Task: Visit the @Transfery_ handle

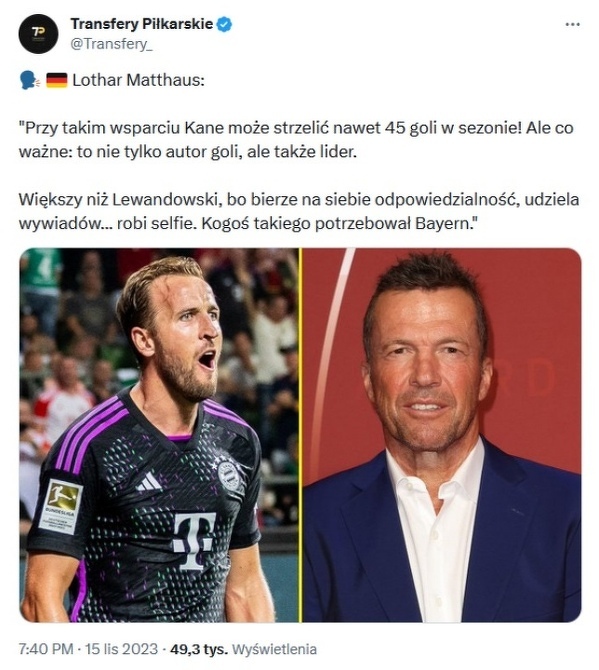Action: point(111,44)
